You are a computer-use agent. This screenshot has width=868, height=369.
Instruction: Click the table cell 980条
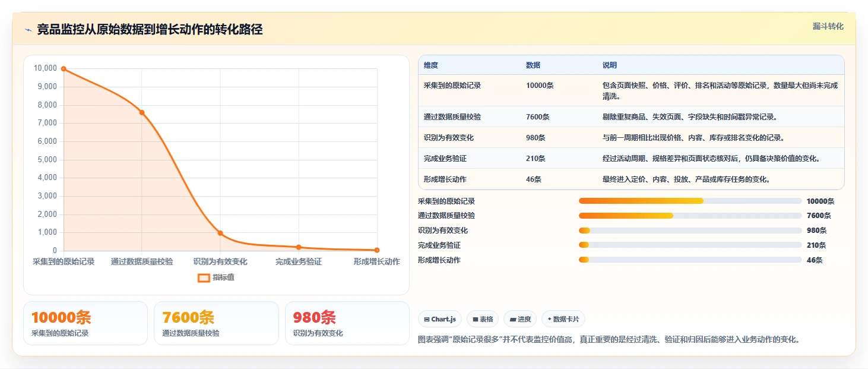[x=536, y=138]
